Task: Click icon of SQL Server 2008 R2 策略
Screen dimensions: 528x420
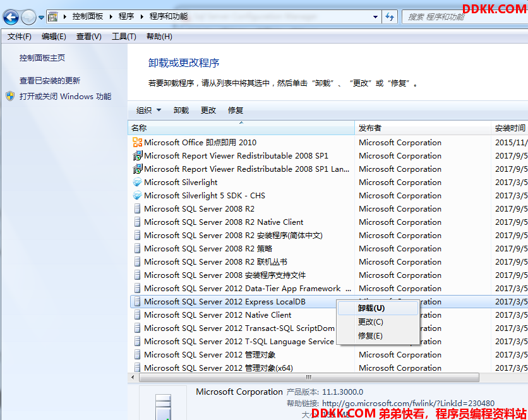Action: 138,249
